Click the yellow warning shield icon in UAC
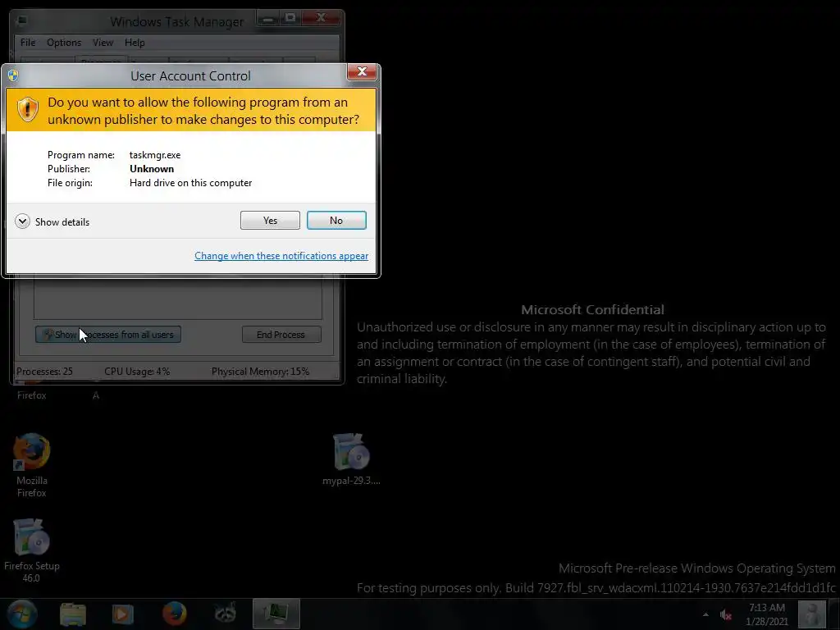Screen dimensions: 840x630 coord(27,110)
